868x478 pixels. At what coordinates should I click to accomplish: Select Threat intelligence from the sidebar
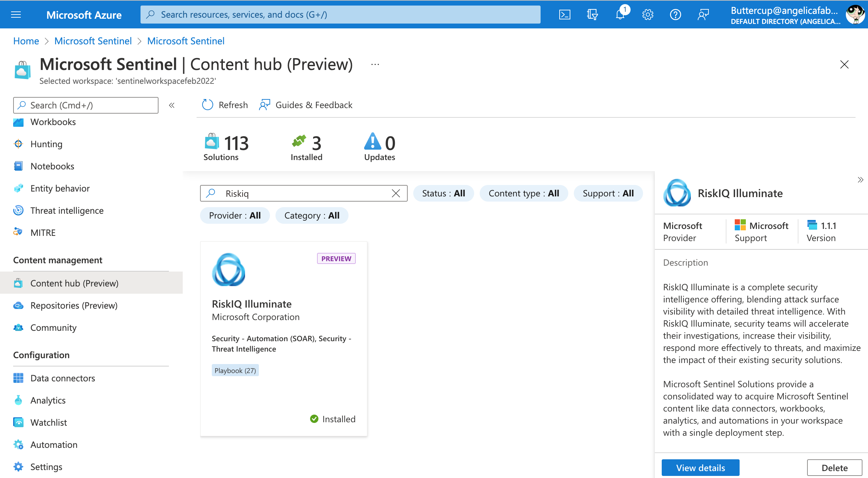pos(67,210)
